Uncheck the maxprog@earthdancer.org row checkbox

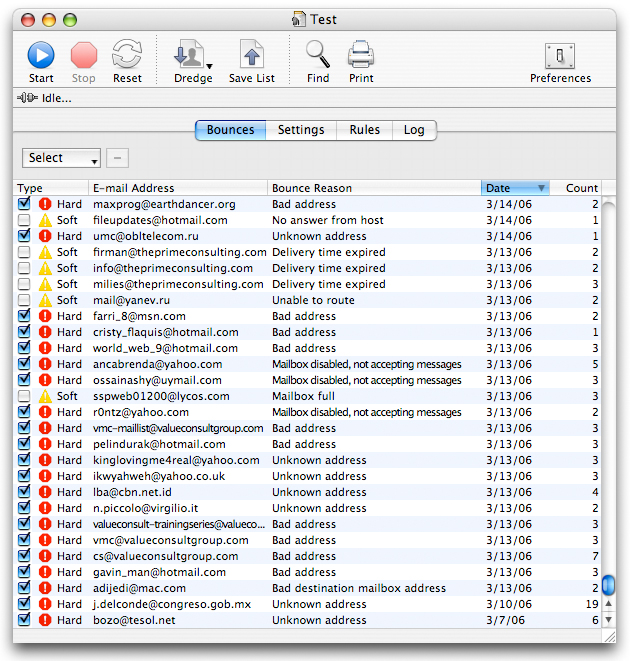click(x=24, y=204)
